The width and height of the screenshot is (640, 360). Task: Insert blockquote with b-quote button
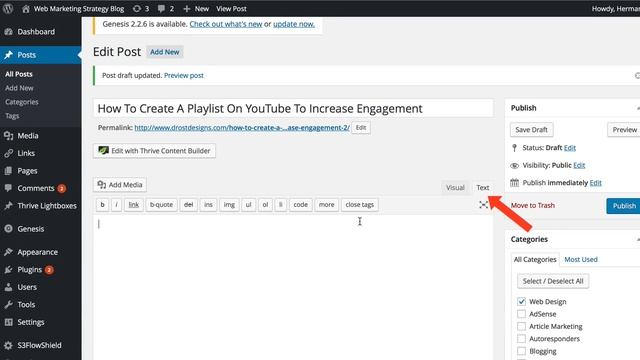coord(161,205)
